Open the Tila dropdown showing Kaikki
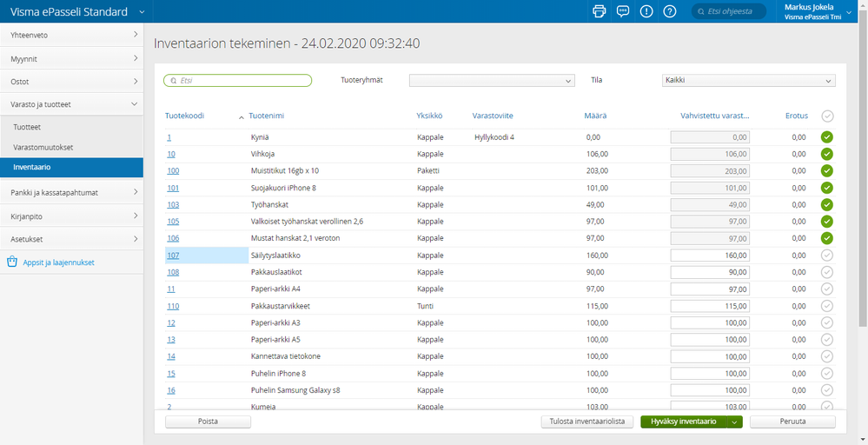Viewport: 868px width, 445px height. point(747,81)
